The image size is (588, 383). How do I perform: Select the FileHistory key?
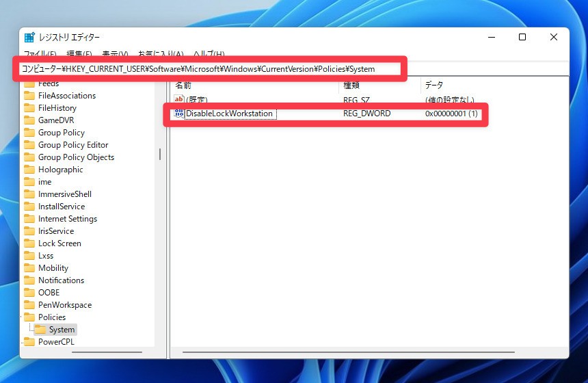pos(57,108)
